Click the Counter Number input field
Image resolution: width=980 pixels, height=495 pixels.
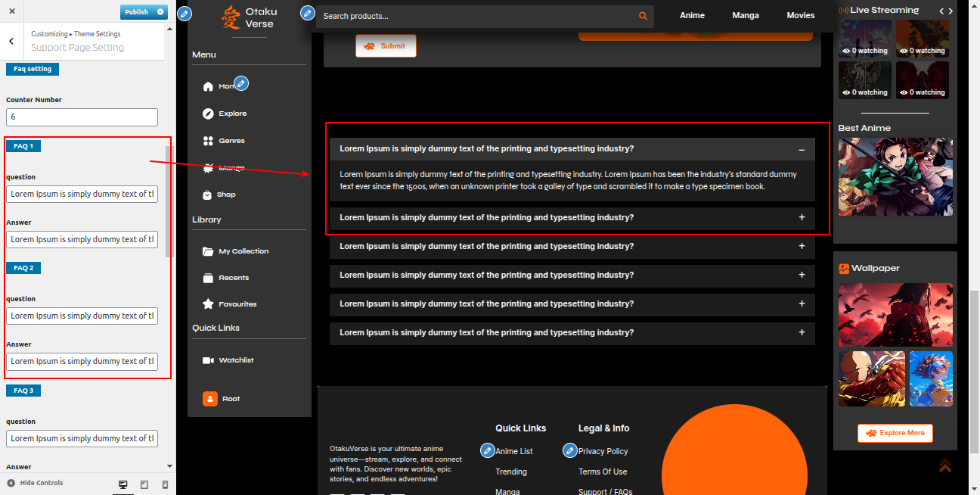[82, 117]
